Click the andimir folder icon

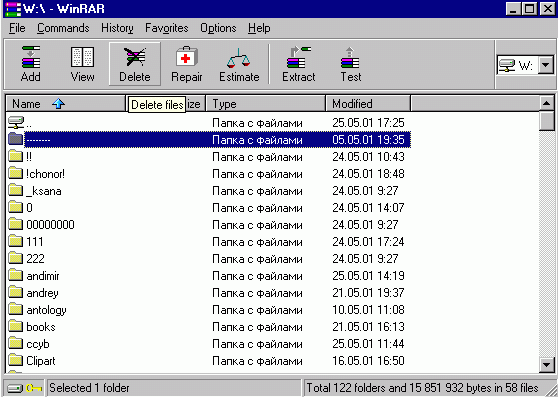pyautogui.click(x=15, y=275)
